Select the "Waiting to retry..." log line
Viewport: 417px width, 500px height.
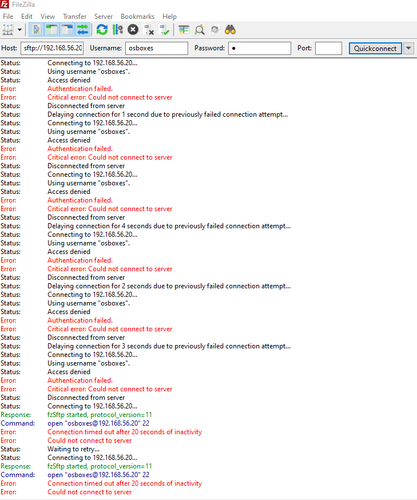[x=73, y=449]
